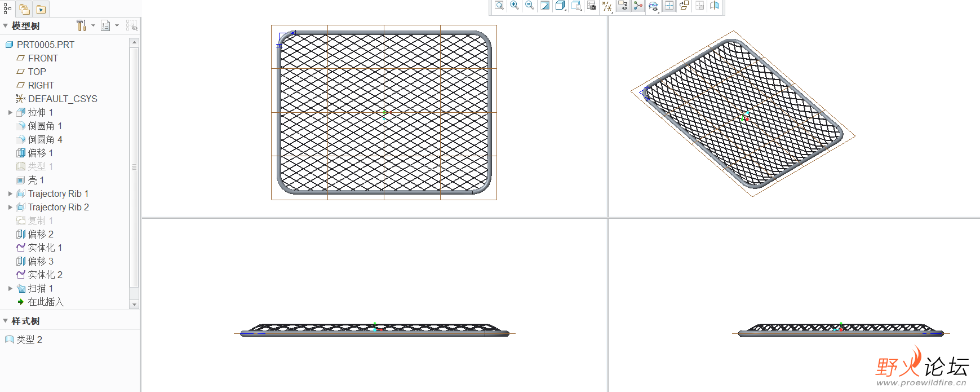
Task: Click the grayed-out grid layout icon
Action: 699,6
